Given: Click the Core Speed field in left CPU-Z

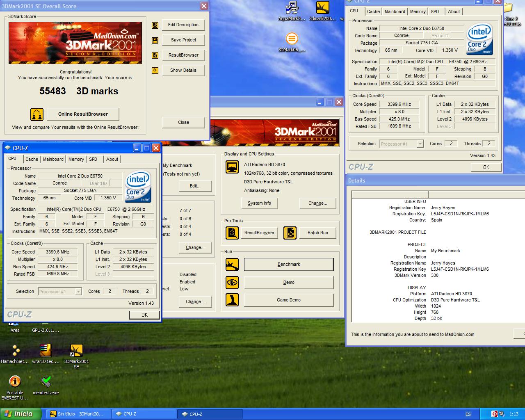Looking at the screenshot, I should coord(58,252).
